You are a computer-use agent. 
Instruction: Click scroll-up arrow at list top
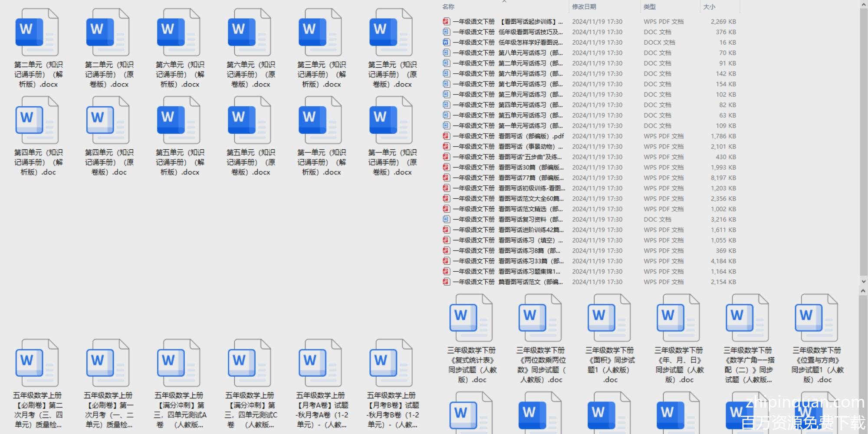click(x=863, y=4)
